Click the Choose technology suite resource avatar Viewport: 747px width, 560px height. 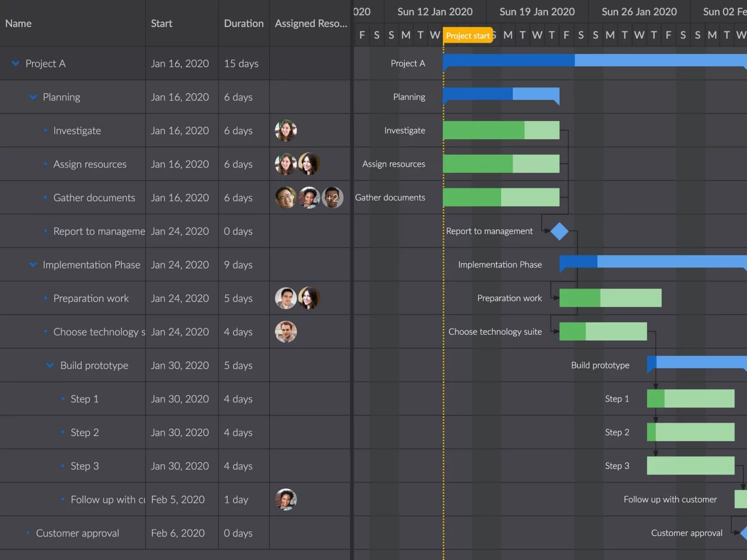[x=286, y=332]
